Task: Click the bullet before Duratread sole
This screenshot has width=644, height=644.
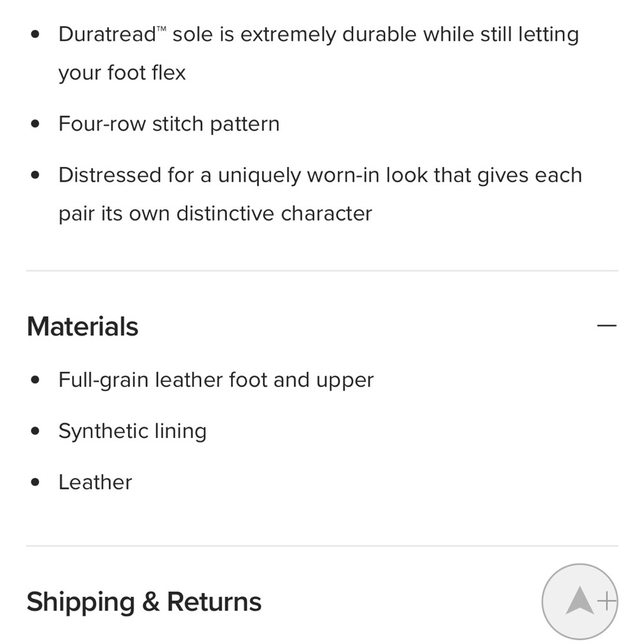Action: tap(36, 34)
